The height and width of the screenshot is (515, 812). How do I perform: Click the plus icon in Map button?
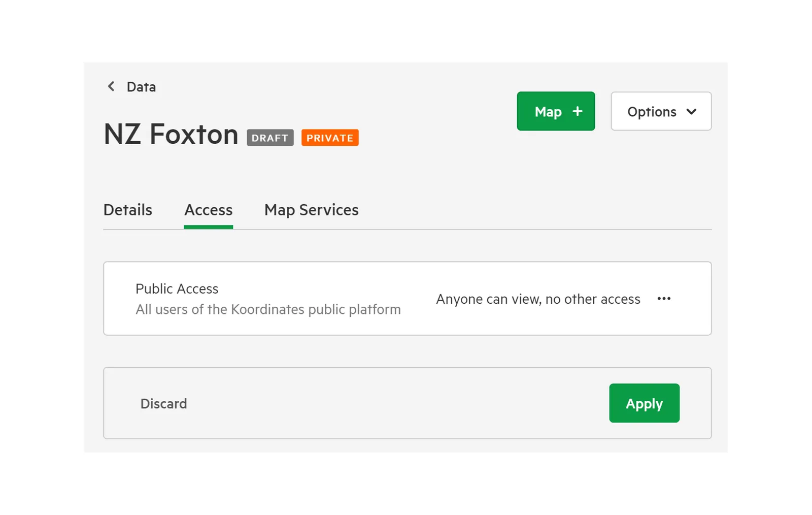[x=578, y=111]
